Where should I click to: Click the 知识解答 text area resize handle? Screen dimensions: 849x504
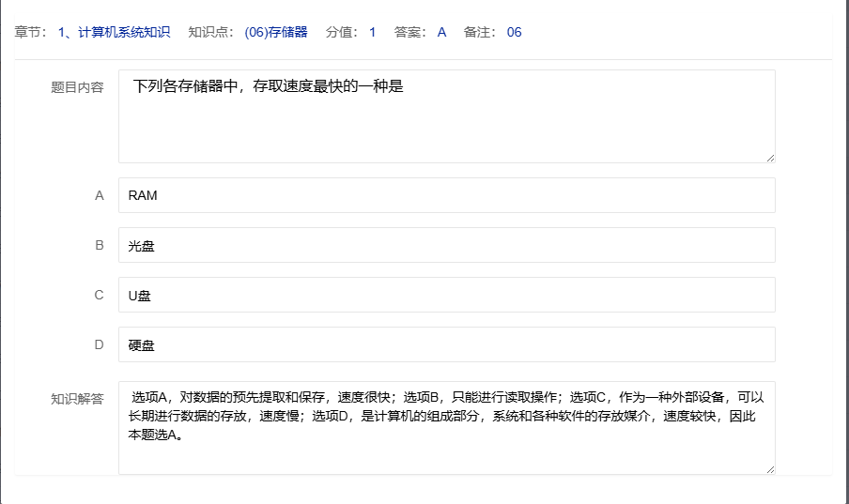pyautogui.click(x=770, y=469)
